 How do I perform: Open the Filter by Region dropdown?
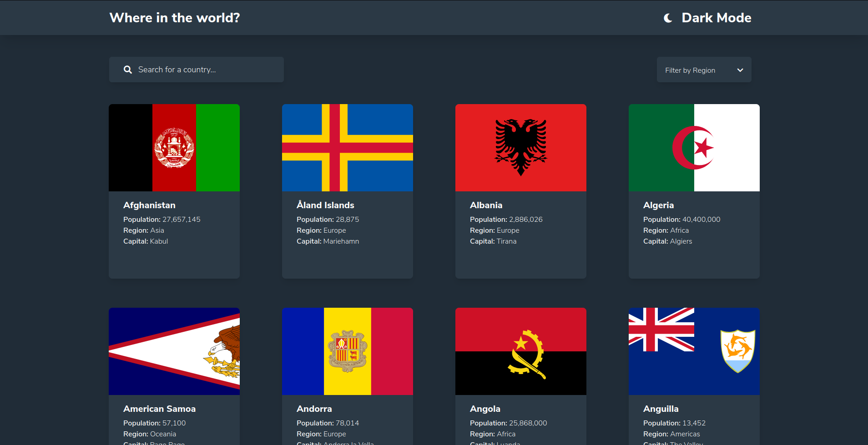(x=703, y=70)
